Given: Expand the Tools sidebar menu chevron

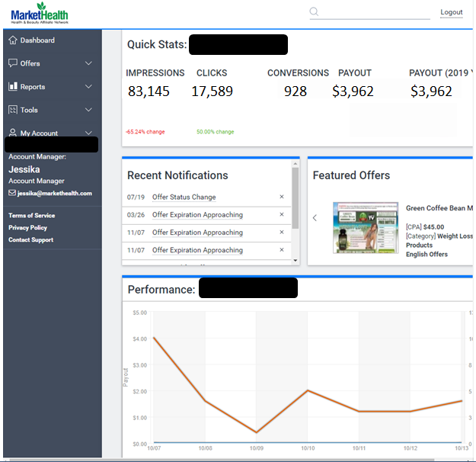Looking at the screenshot, I should tap(88, 110).
